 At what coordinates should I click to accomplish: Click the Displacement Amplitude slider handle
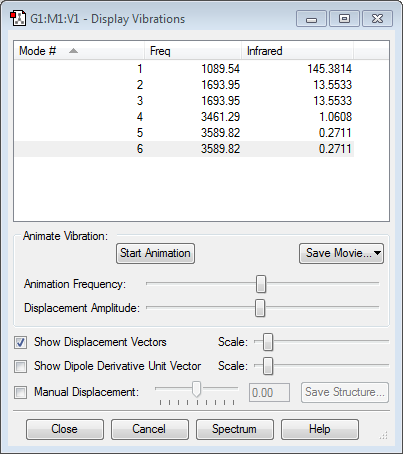point(260,308)
